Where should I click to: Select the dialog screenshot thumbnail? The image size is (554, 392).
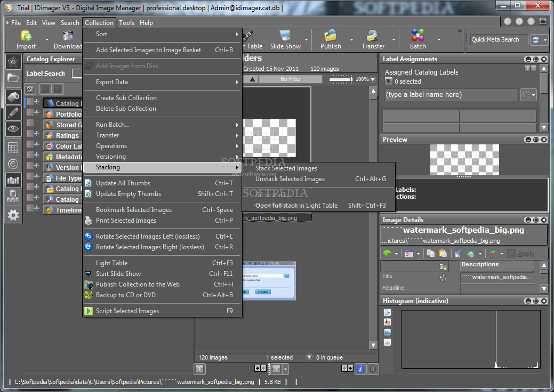coord(269,281)
